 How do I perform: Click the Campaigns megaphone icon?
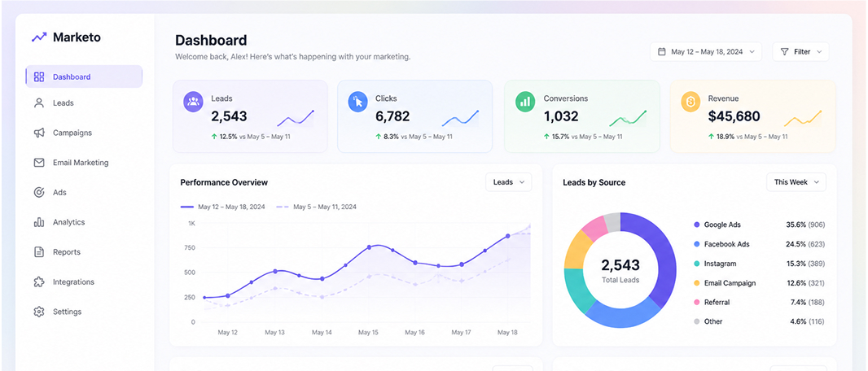pos(39,133)
